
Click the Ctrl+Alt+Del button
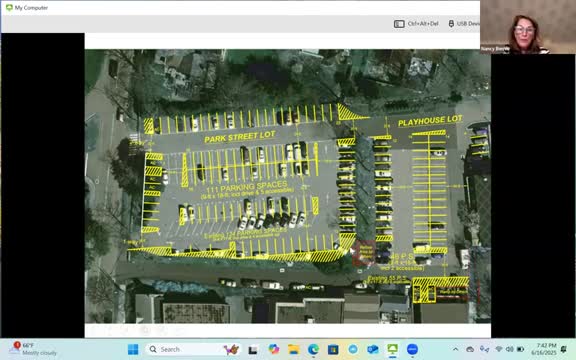click(416, 24)
